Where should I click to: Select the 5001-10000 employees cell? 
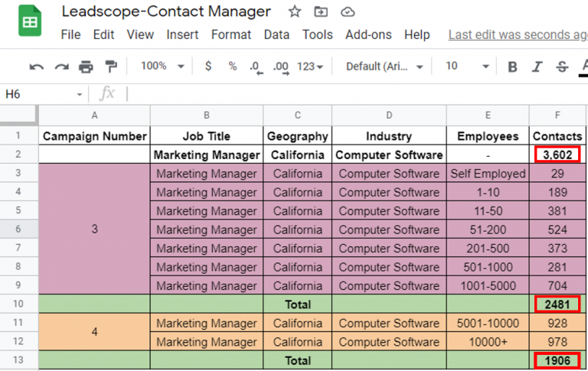[x=488, y=323]
